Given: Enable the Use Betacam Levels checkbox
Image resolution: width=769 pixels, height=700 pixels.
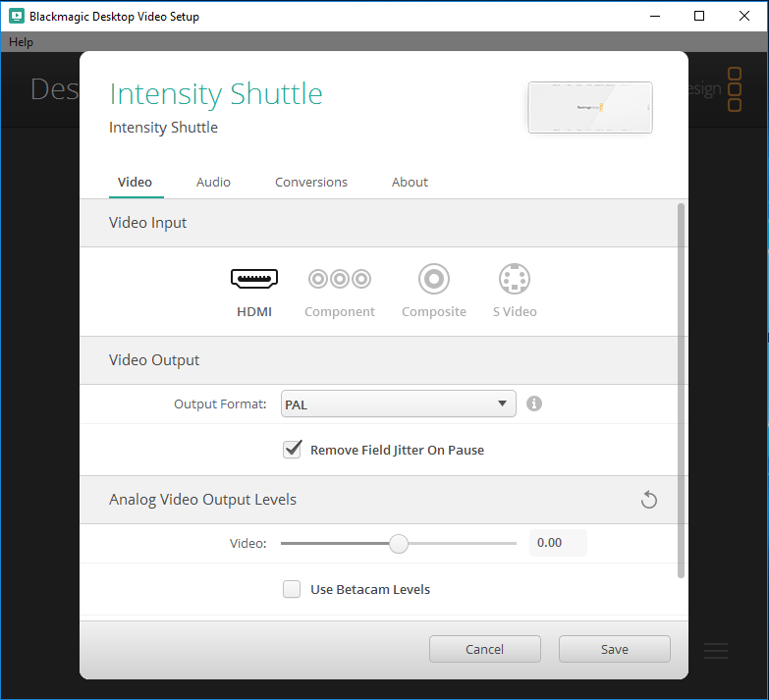Looking at the screenshot, I should [x=292, y=589].
